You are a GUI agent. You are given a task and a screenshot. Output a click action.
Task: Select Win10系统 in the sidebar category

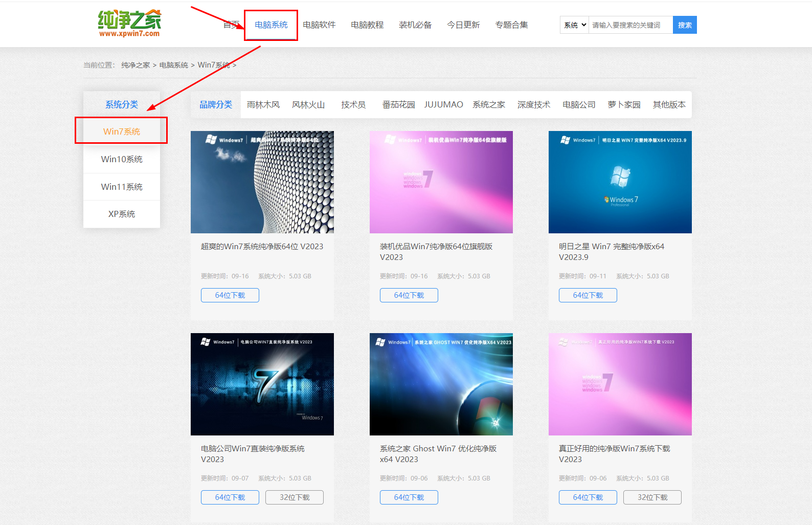[x=122, y=159]
